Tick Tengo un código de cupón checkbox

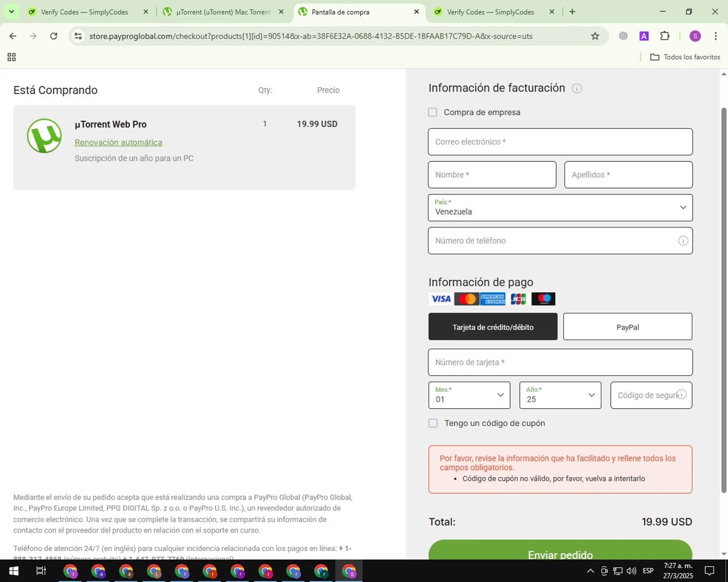[433, 423]
